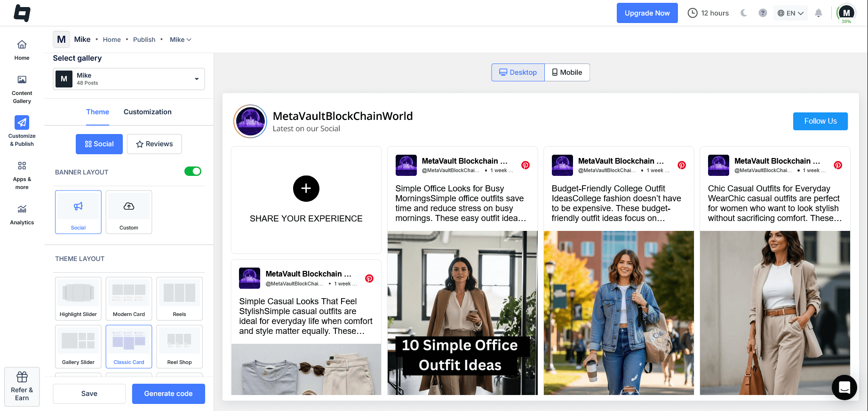Open the denim jacket college outfit image
868x411 pixels.
click(x=619, y=313)
